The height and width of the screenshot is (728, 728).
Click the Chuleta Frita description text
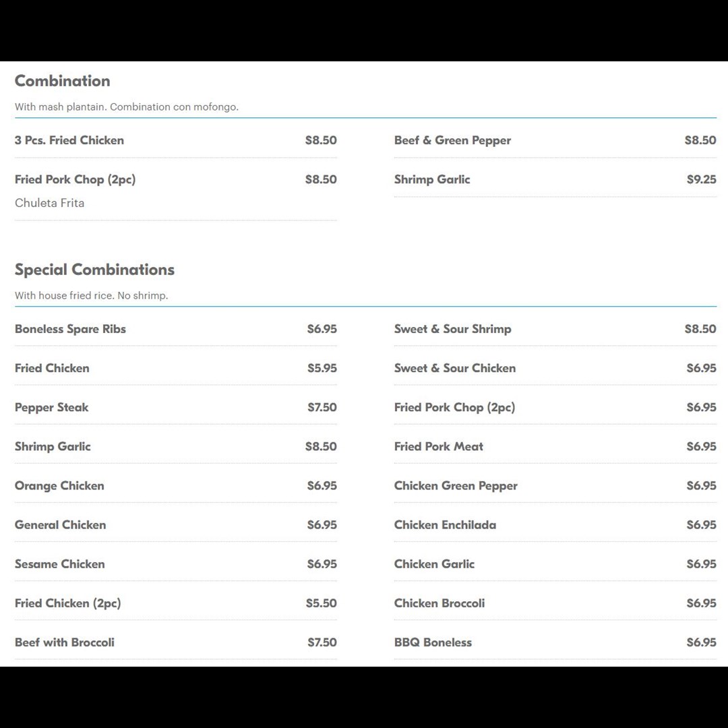tap(50, 203)
